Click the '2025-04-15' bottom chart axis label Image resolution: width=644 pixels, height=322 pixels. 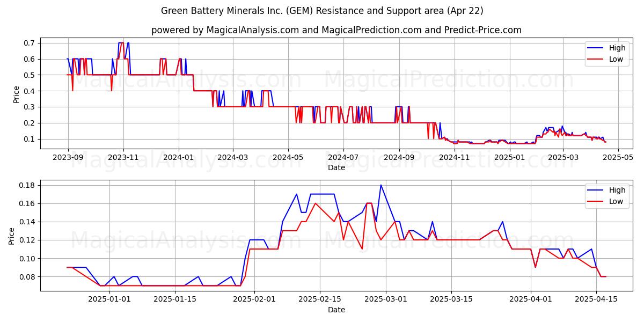[596, 299]
